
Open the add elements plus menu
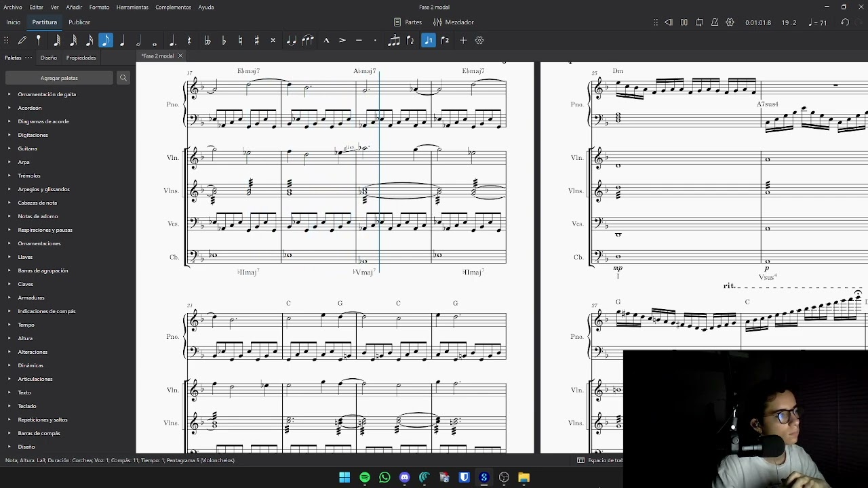tap(463, 41)
